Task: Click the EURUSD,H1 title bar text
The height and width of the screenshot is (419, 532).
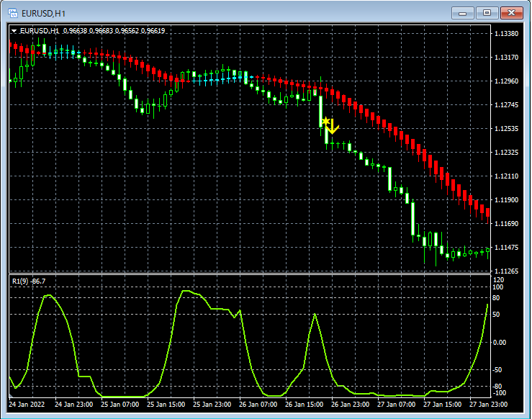Action: (43, 14)
